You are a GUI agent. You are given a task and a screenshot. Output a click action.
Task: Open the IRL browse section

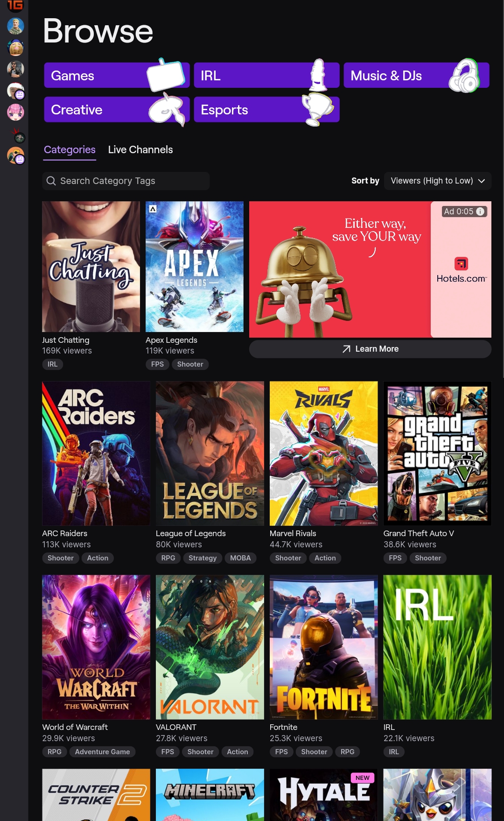266,75
